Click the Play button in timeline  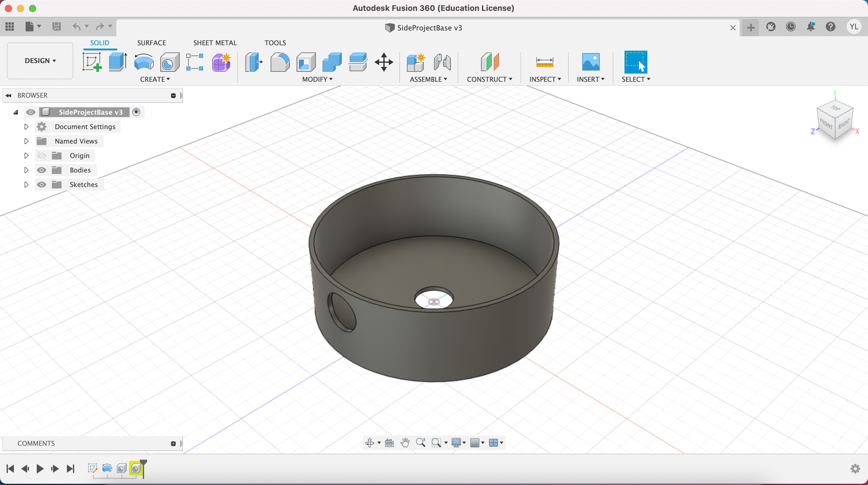pyautogui.click(x=40, y=469)
